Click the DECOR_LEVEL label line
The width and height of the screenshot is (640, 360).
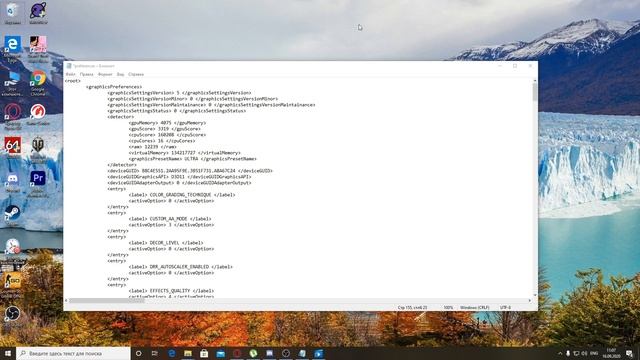click(166, 243)
